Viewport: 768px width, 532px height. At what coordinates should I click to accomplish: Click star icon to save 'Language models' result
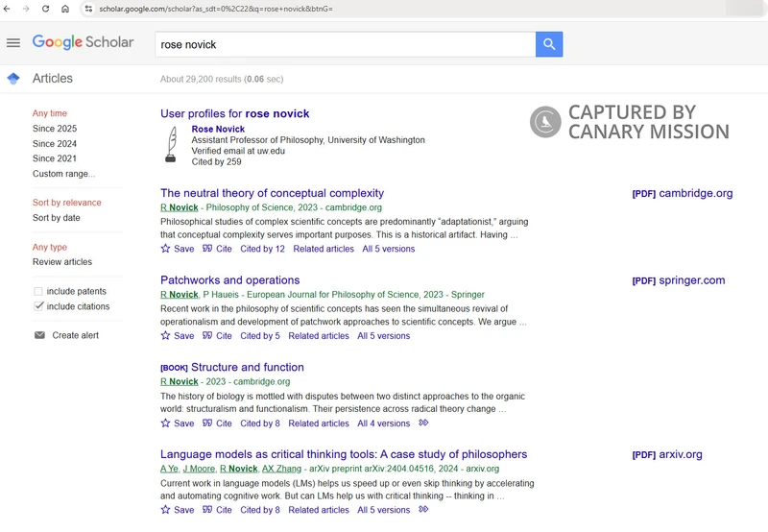pos(165,510)
